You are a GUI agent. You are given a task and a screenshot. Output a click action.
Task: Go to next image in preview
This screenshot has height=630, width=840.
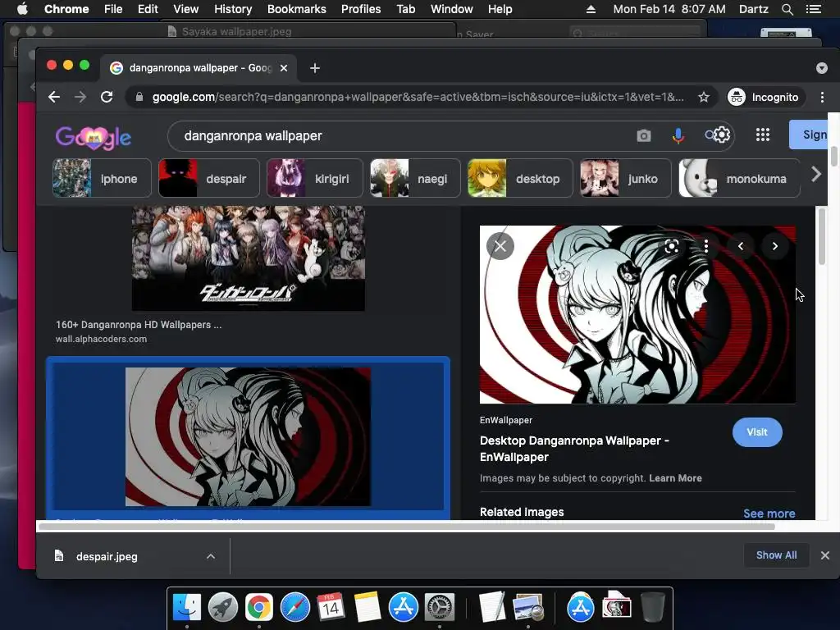point(774,246)
